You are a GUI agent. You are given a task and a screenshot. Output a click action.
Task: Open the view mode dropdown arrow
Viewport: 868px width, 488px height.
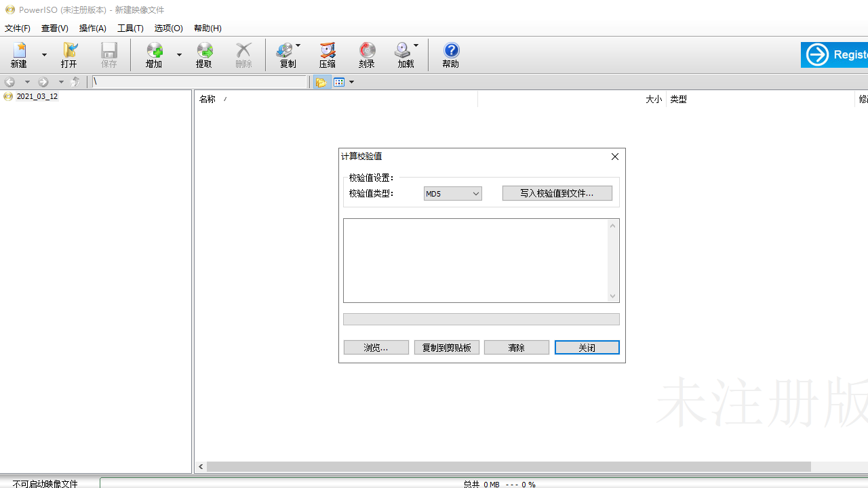coord(351,81)
